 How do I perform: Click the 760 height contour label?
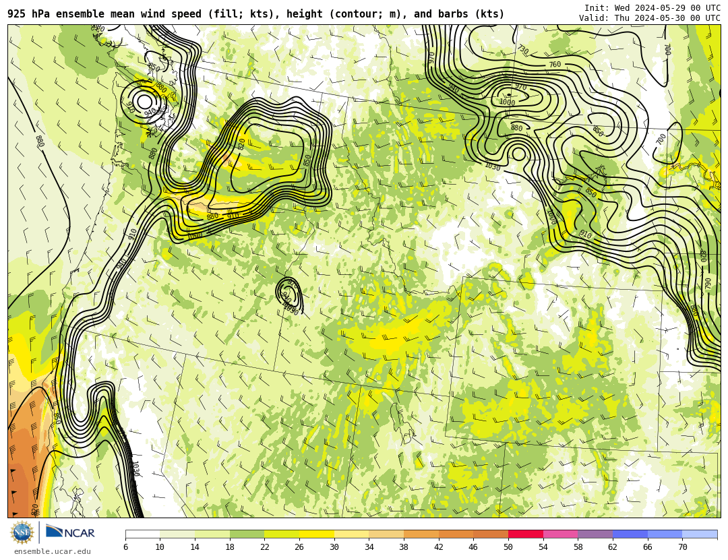[555, 65]
